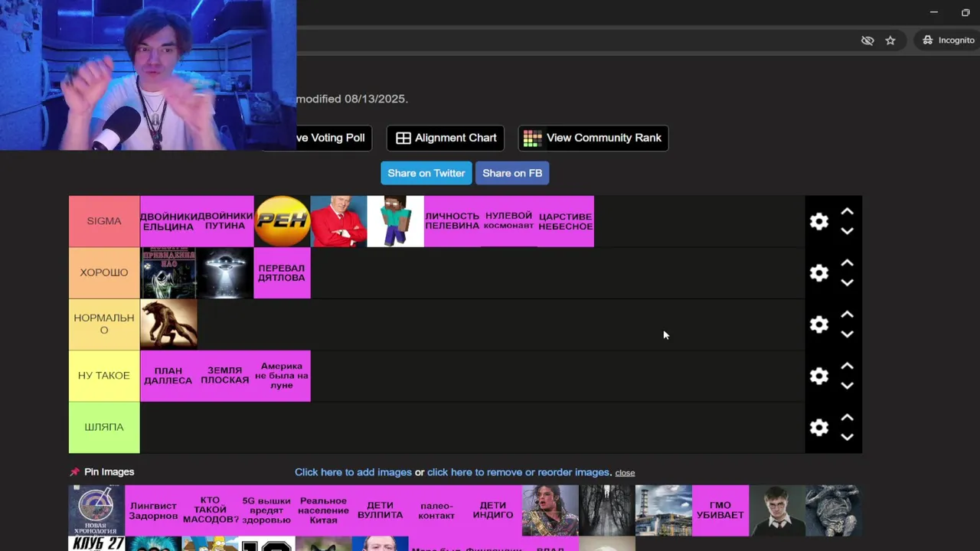Select the НУ ТАКОЕ tier label
Viewport: 980px width, 551px height.
point(104,376)
